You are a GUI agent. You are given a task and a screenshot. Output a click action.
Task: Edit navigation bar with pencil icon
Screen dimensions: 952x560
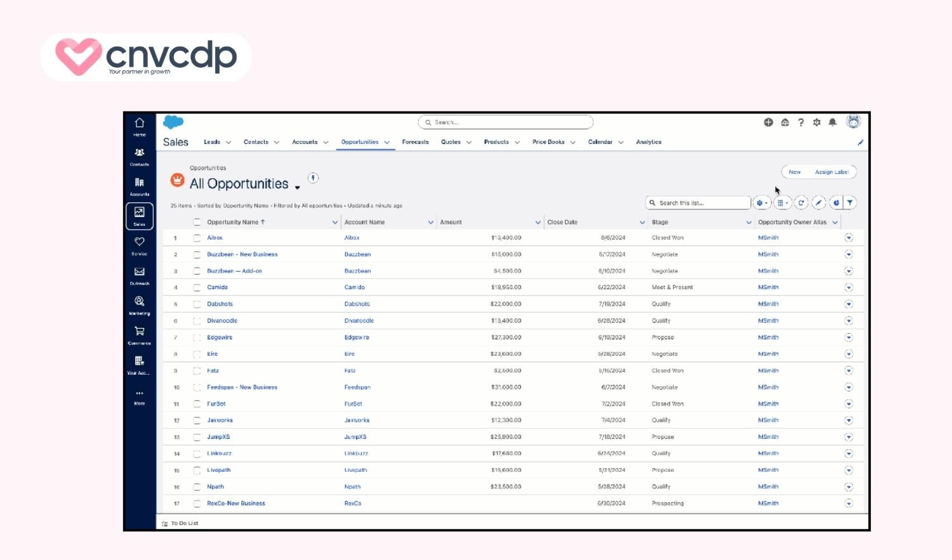(x=861, y=143)
